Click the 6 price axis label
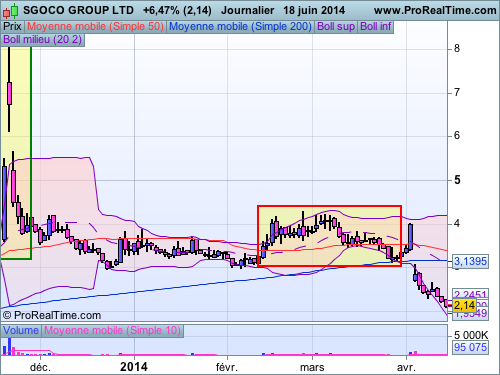This screenshot has width=500, height=375. [x=457, y=135]
